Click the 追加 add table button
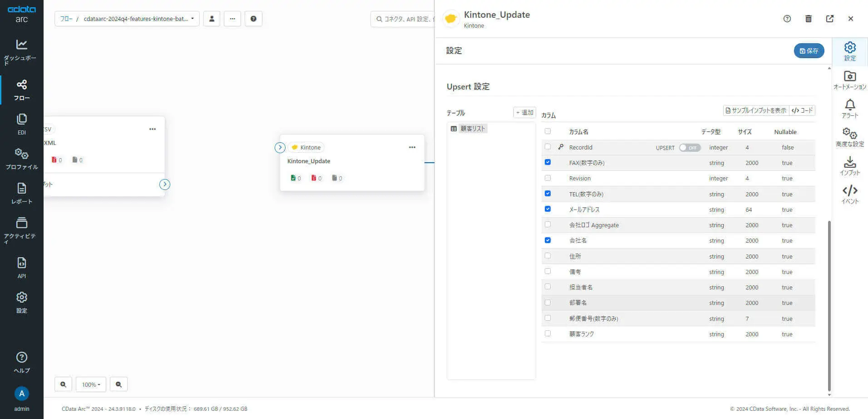 tap(525, 112)
